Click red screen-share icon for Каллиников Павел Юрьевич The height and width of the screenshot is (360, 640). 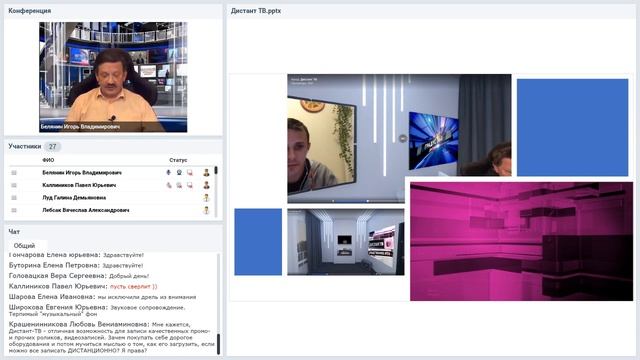190,185
